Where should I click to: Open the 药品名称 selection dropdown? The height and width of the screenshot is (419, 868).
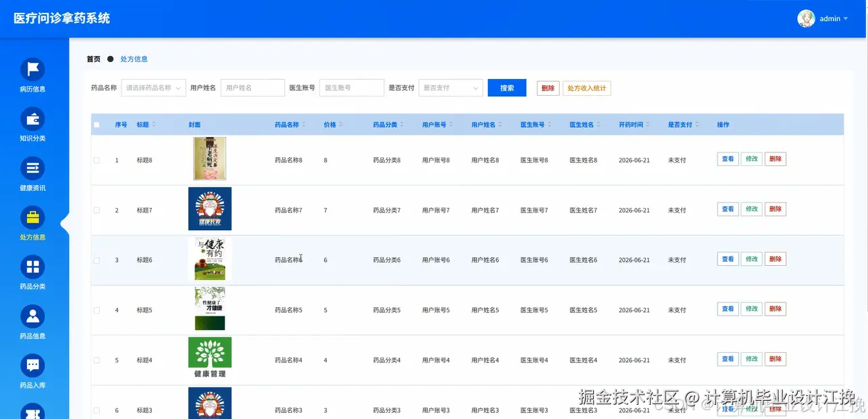[153, 87]
